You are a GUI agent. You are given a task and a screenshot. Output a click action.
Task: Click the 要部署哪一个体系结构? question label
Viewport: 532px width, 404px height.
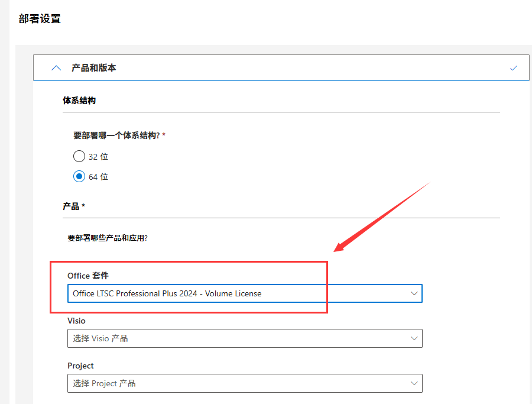pyautogui.click(x=116, y=135)
